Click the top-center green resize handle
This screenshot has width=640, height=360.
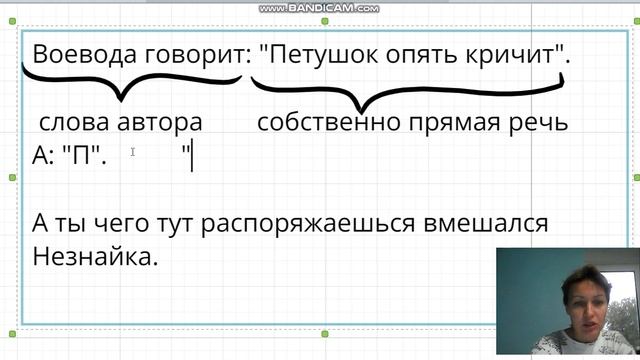[325, 21]
